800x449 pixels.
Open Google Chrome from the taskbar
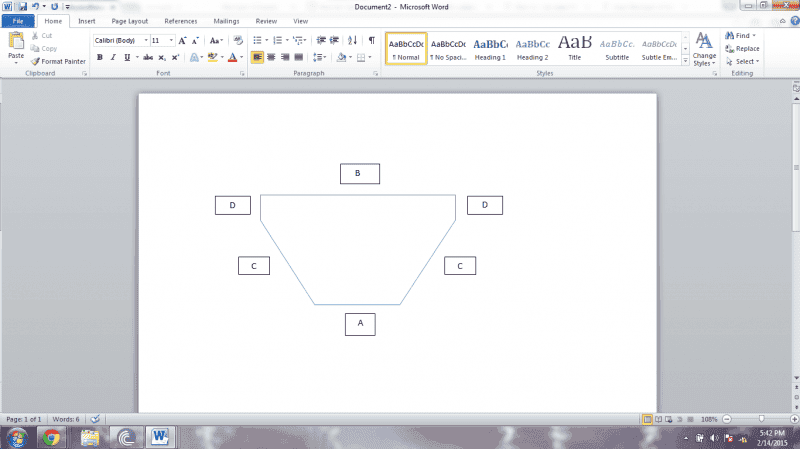pos(51,437)
